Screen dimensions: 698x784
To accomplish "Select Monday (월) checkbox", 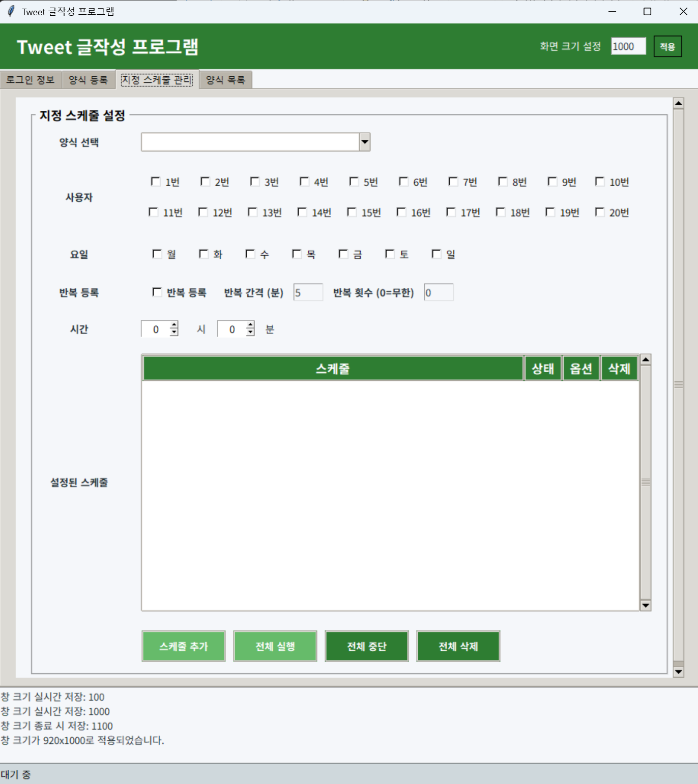I will 157,254.
